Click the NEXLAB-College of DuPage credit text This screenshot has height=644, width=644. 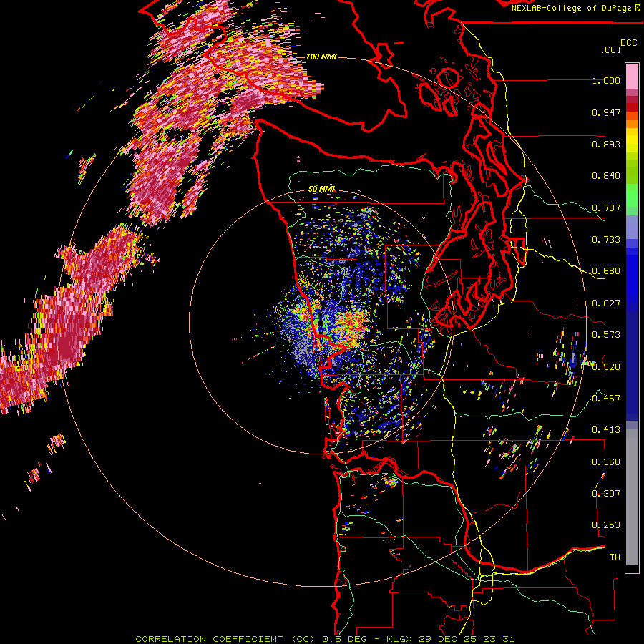(x=572, y=8)
